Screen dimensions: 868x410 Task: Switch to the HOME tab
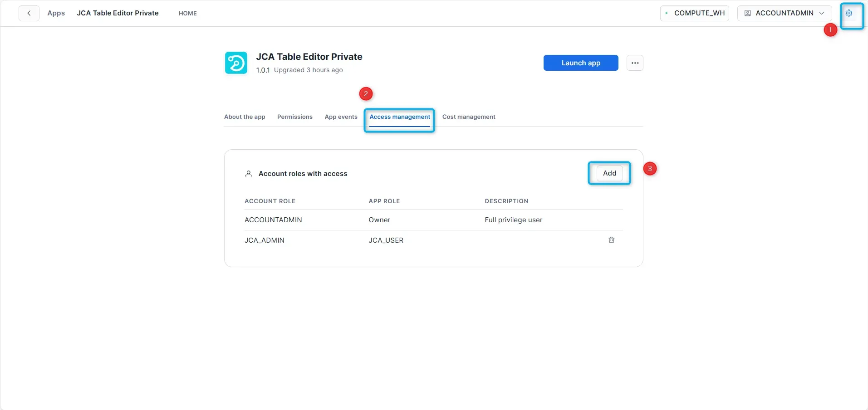pos(187,13)
